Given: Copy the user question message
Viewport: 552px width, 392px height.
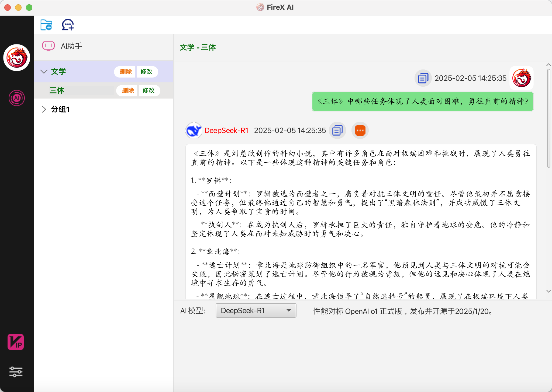Looking at the screenshot, I should point(423,78).
